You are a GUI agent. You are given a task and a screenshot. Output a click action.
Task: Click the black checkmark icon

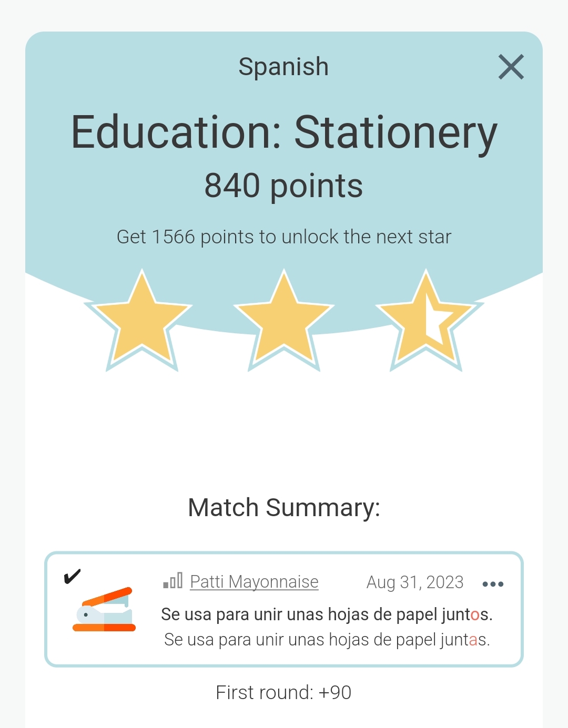point(72,577)
